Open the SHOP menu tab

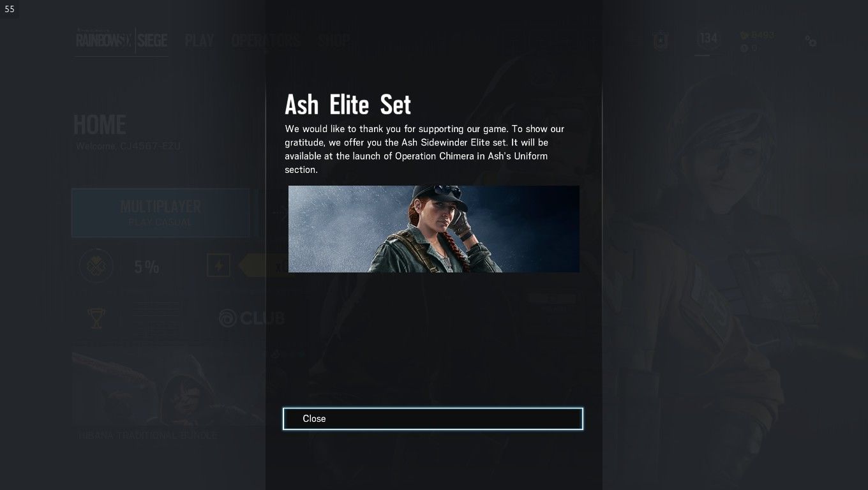coord(334,41)
